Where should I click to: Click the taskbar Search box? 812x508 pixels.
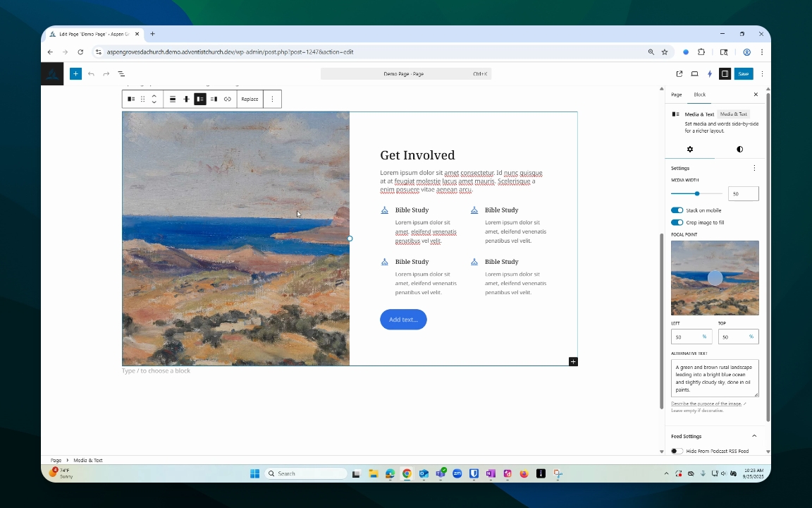[306, 473]
